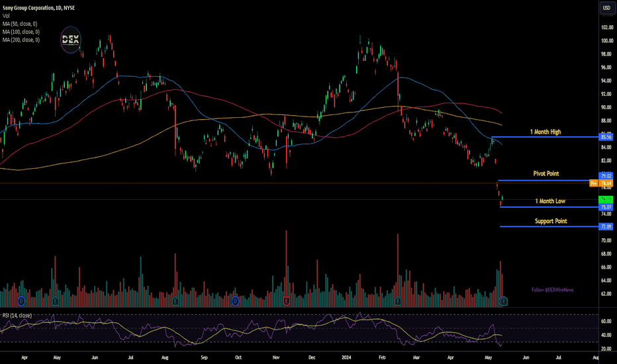Image resolution: width=617 pixels, height=364 pixels.
Task: Click 20.00 on the RSI scale
Action: tap(607, 349)
